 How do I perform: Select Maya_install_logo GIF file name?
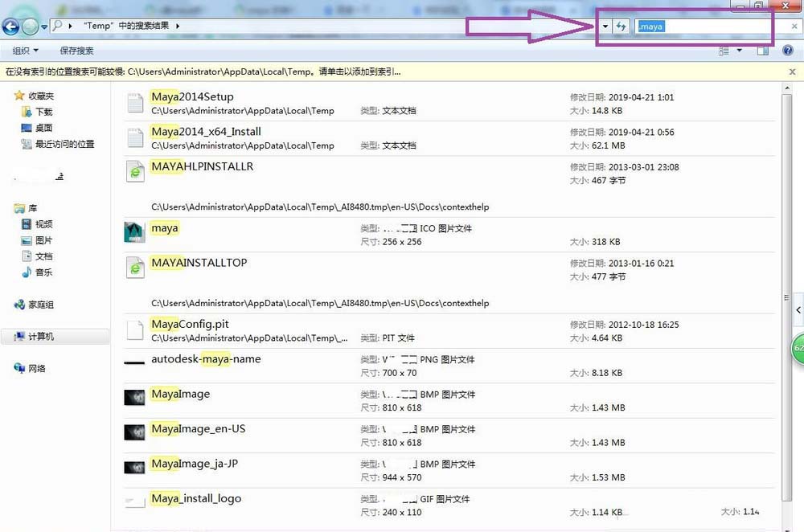click(196, 498)
